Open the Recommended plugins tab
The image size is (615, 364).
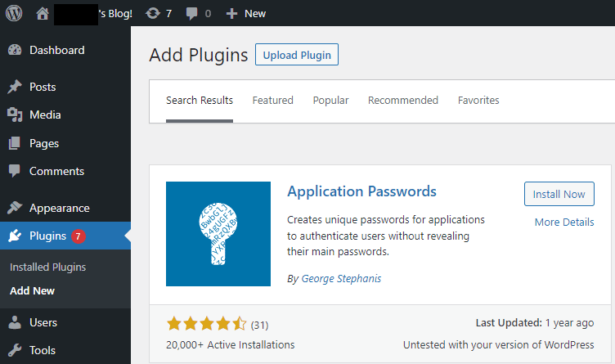click(x=402, y=101)
